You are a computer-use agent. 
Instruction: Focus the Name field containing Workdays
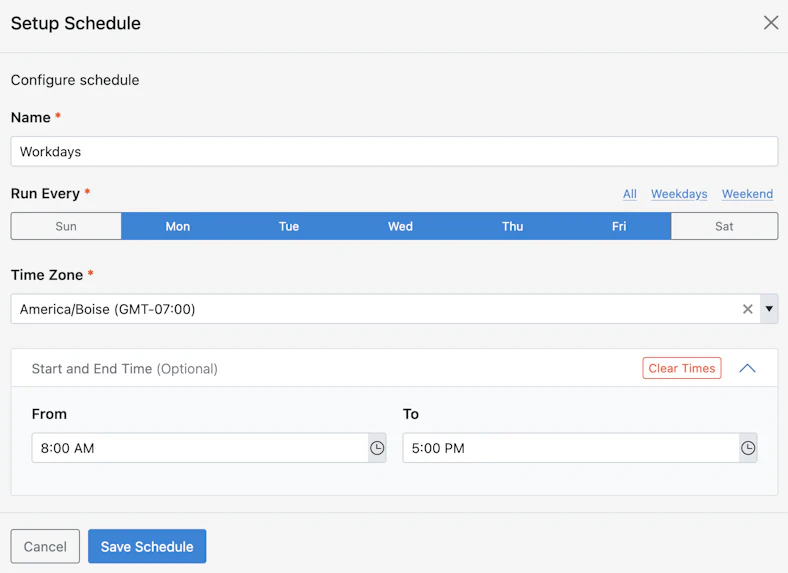(395, 151)
